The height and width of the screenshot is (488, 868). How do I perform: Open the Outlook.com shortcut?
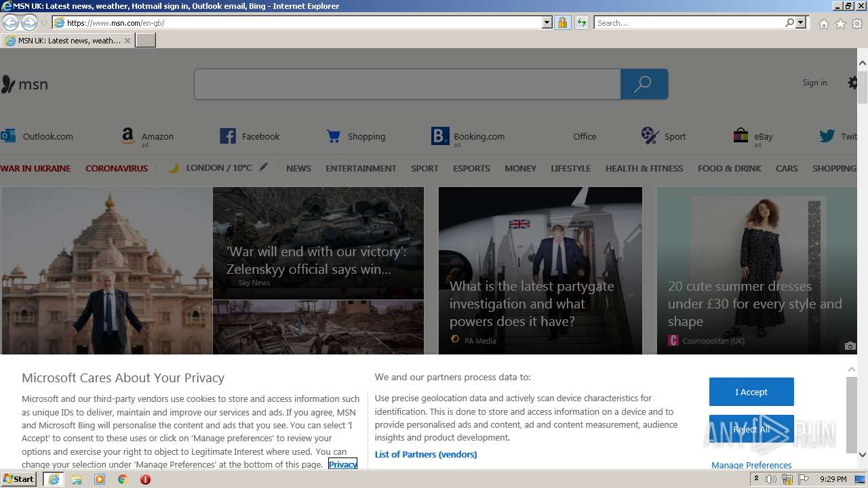tap(37, 136)
